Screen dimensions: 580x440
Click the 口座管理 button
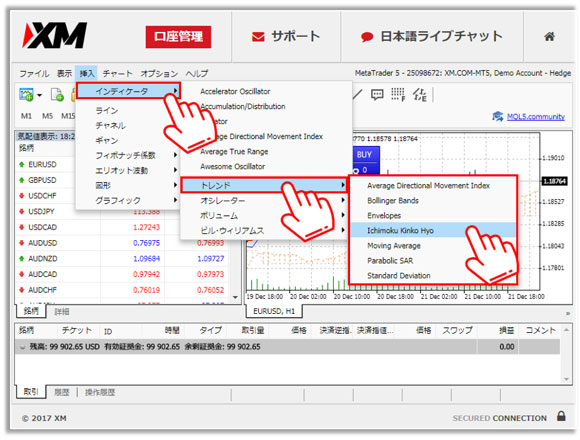coord(178,37)
